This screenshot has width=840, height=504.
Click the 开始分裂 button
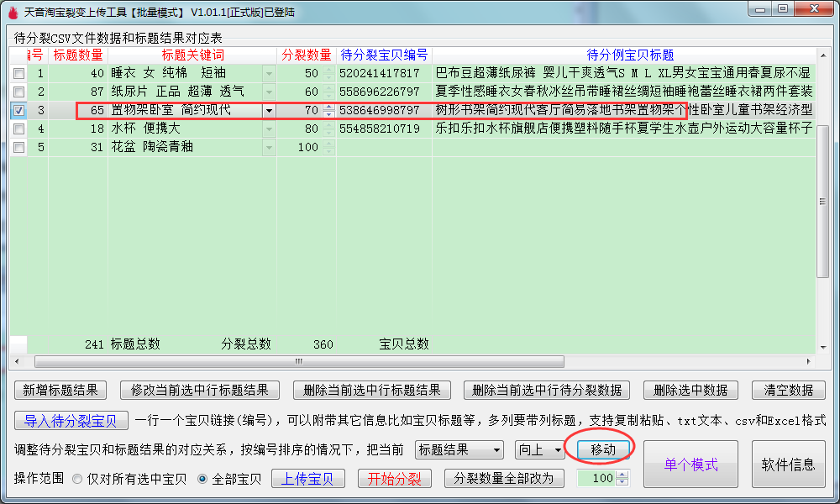394,479
